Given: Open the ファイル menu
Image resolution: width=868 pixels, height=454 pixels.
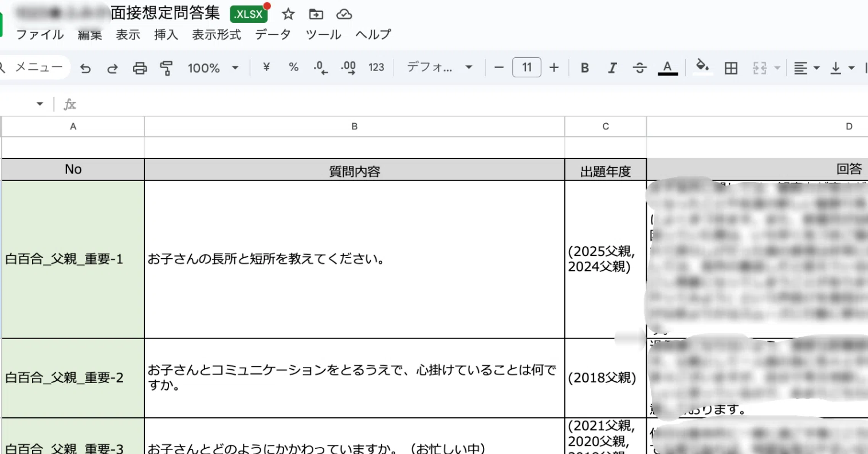Looking at the screenshot, I should (40, 35).
